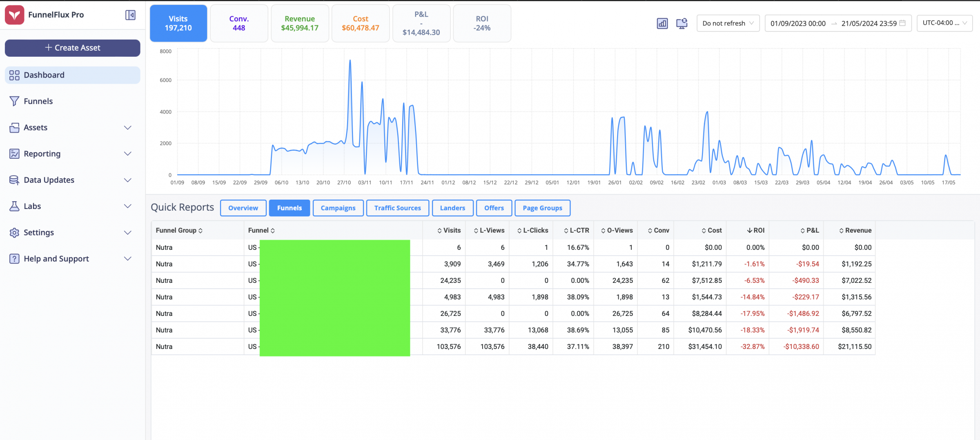The image size is (980, 440).
Task: Open the Offers tab
Action: [x=494, y=208]
